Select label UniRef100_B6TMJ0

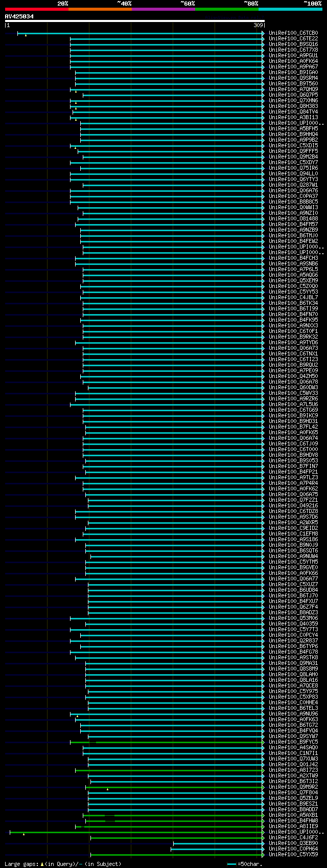[x=293, y=236]
